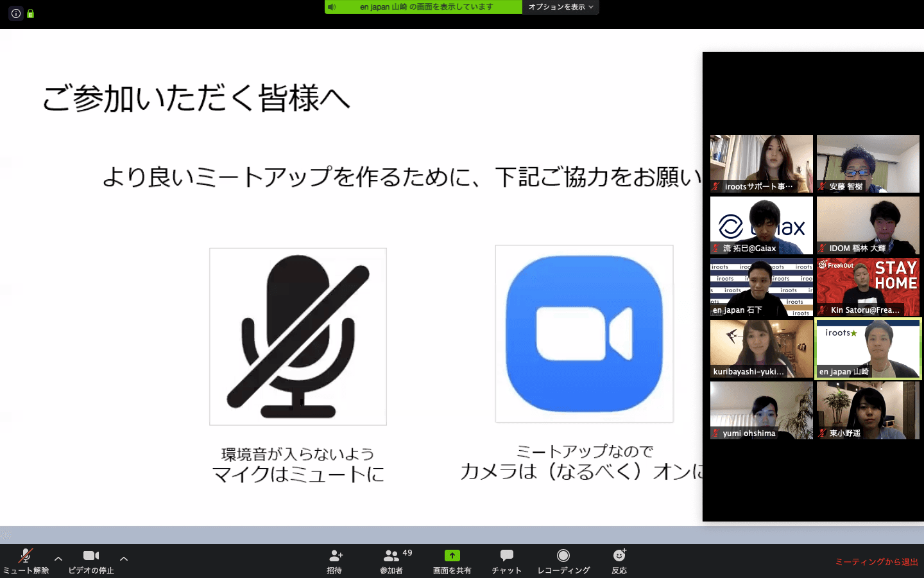Viewport: 924px width, 578px height.
Task: Select the Kin Satoru STAY HOME thumbnail
Action: [x=868, y=287]
